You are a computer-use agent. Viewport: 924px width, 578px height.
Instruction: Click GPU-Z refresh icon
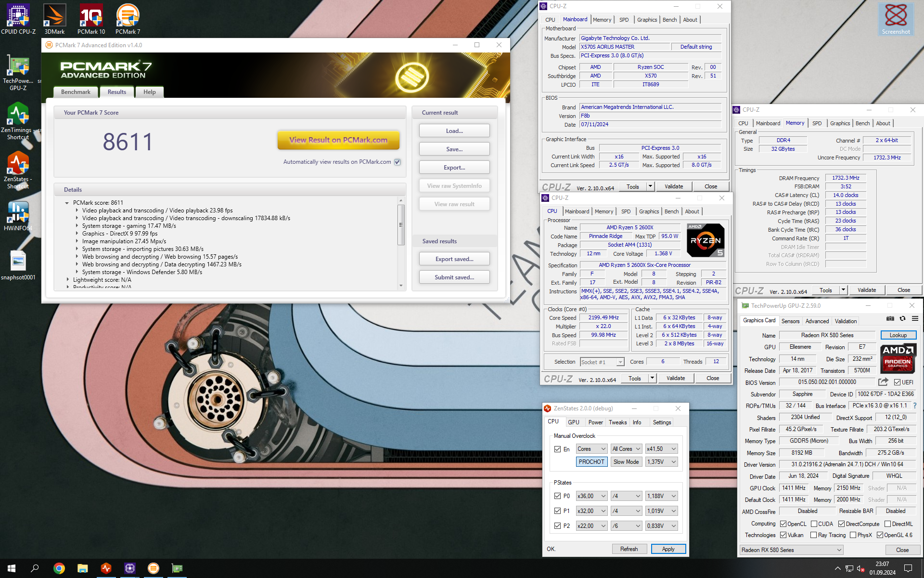903,318
